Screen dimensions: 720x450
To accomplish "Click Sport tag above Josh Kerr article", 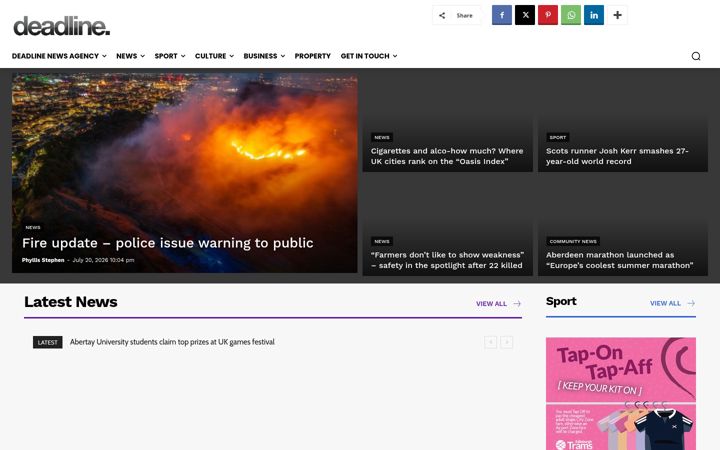I will click(x=558, y=137).
